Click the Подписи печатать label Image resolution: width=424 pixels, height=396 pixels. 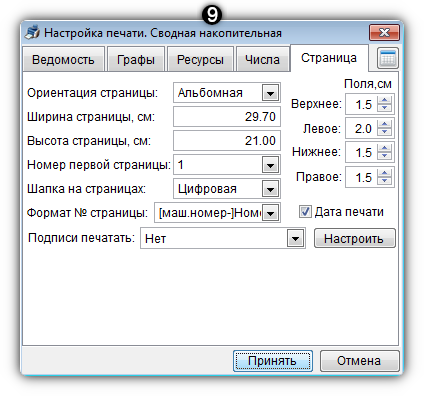coord(81,238)
